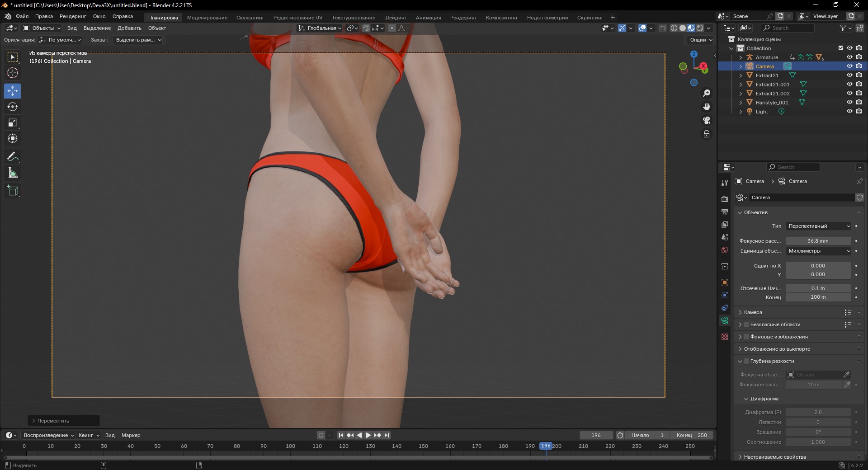Open the Файл menu
The height and width of the screenshot is (470, 868).
[22, 16]
